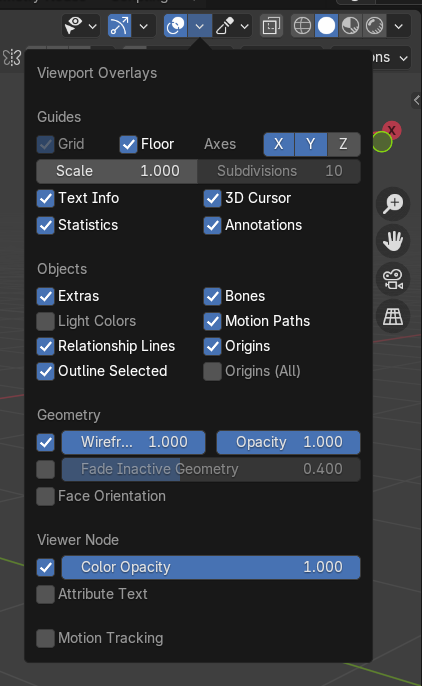This screenshot has width=422, height=686.
Task: Toggle the Z axis button
Action: [x=344, y=144]
